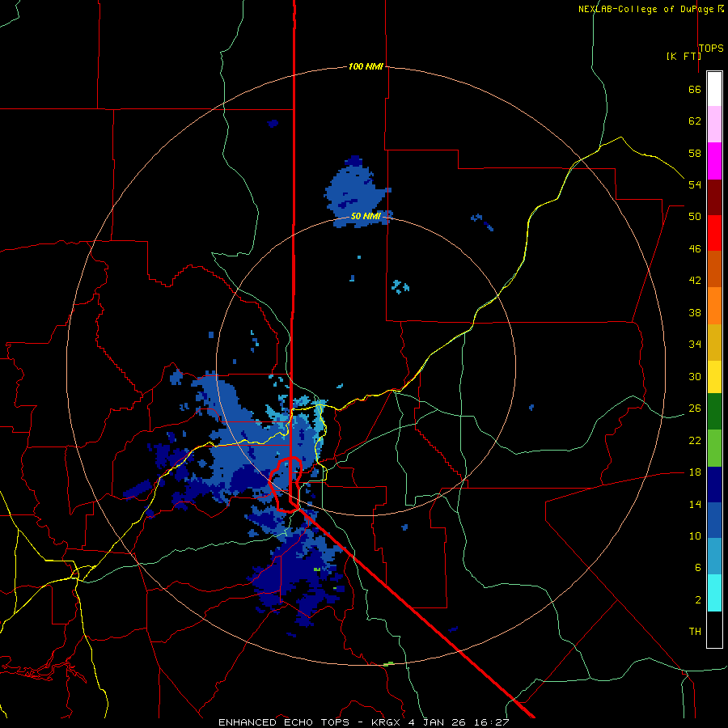
Task: Click the 50 NMI range ring label
Action: coord(366,216)
